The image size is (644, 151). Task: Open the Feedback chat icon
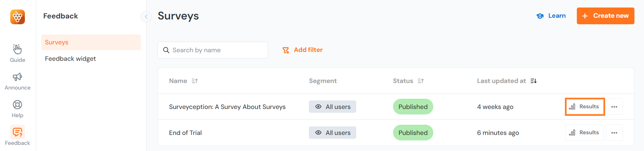pyautogui.click(x=17, y=132)
